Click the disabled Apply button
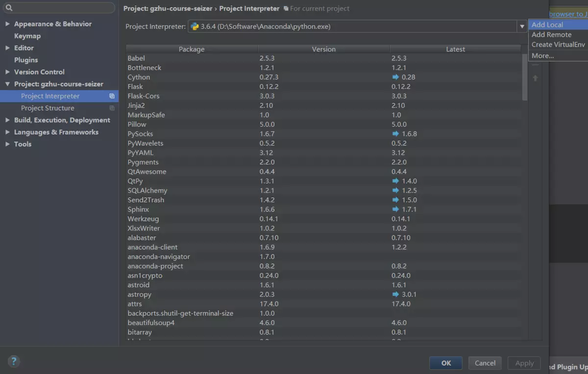The height and width of the screenshot is (374, 588). tap(524, 363)
